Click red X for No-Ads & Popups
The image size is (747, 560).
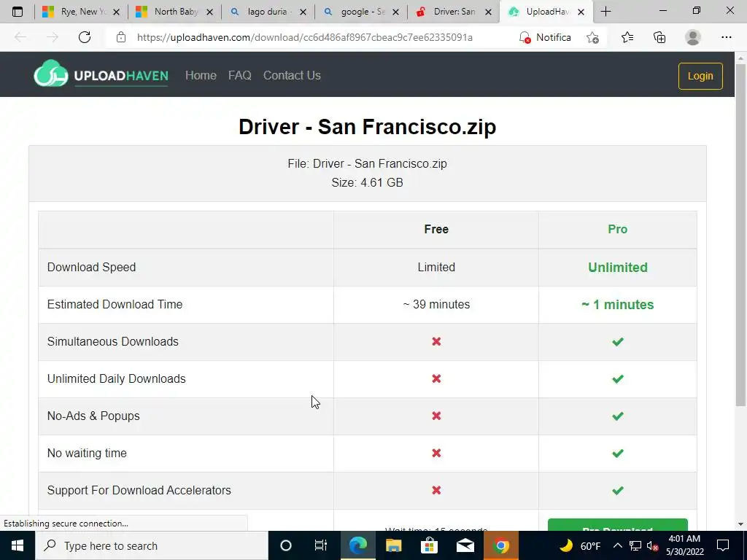pos(436,416)
